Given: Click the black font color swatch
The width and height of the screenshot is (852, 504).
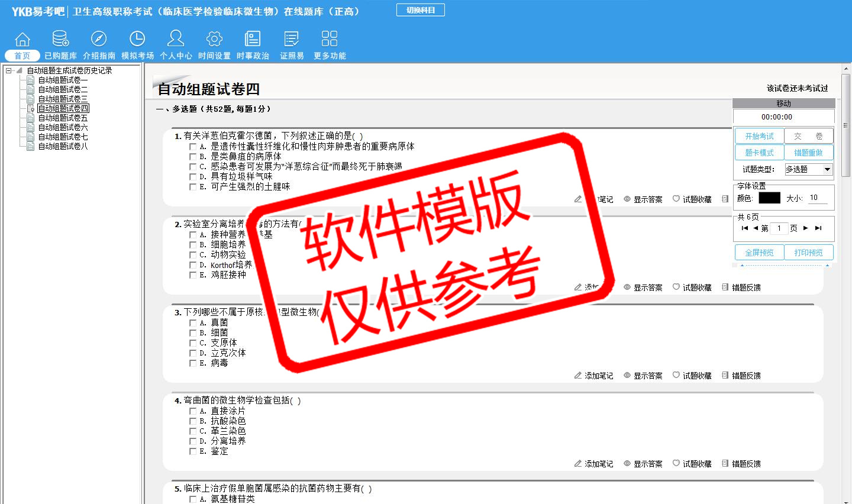Looking at the screenshot, I should tap(769, 198).
